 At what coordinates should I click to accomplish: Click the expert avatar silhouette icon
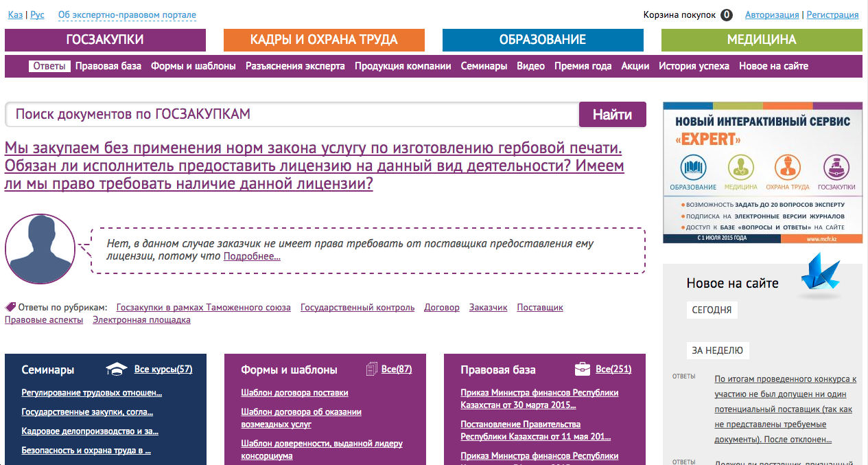tap(40, 249)
